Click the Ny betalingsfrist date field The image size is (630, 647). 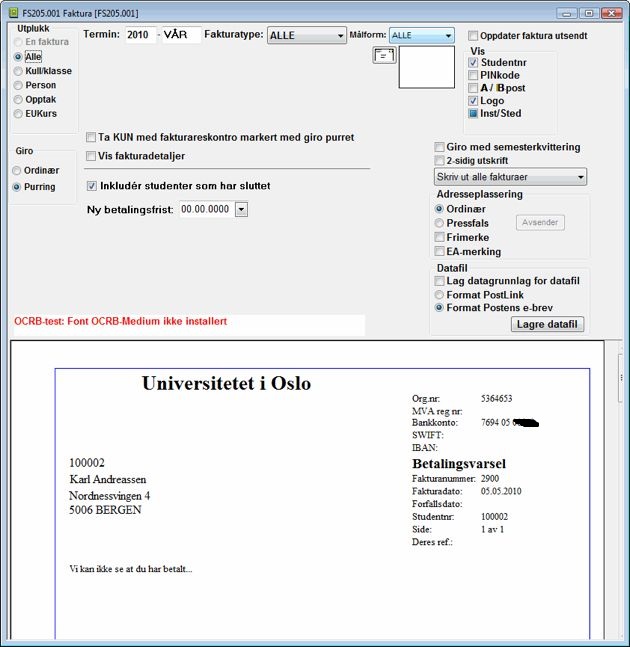tap(207, 210)
